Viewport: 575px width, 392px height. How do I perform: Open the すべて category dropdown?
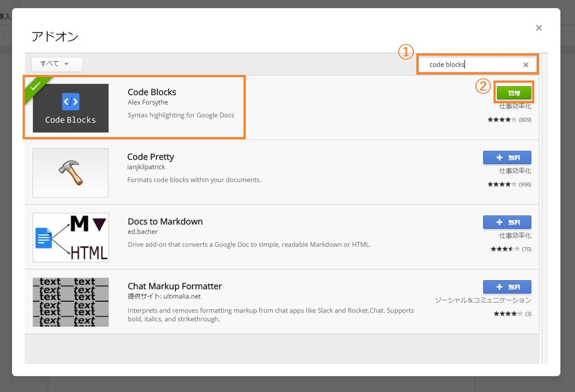point(57,64)
